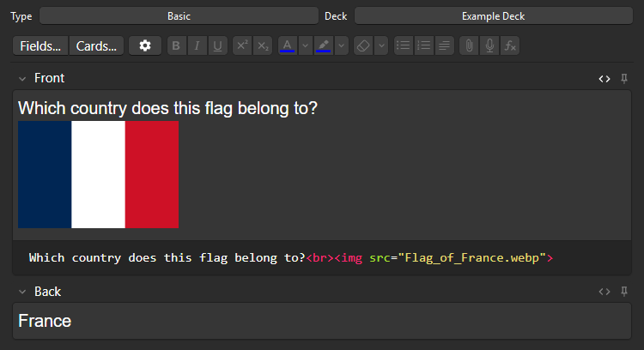Click into the Back field containing France
The height and width of the screenshot is (350, 644).
322,321
